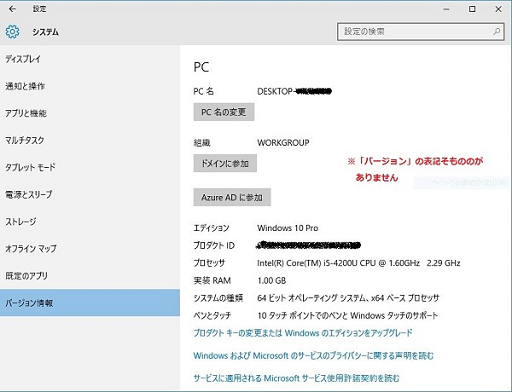Open the Microsoft privacy statement link
Screen dimensions: 512x392
(313, 356)
